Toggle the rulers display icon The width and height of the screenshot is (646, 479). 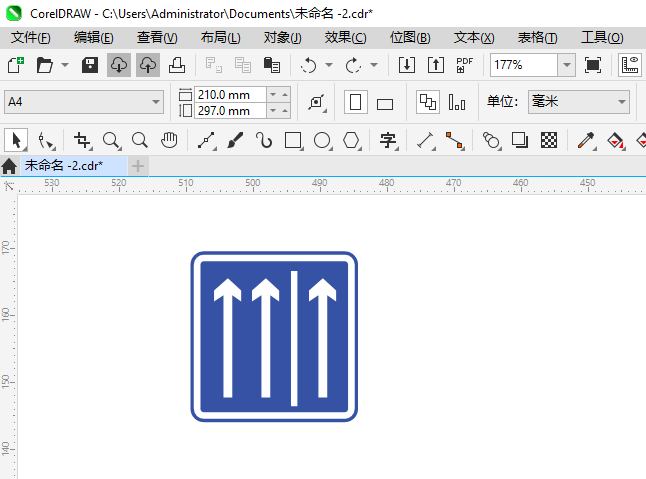point(630,65)
